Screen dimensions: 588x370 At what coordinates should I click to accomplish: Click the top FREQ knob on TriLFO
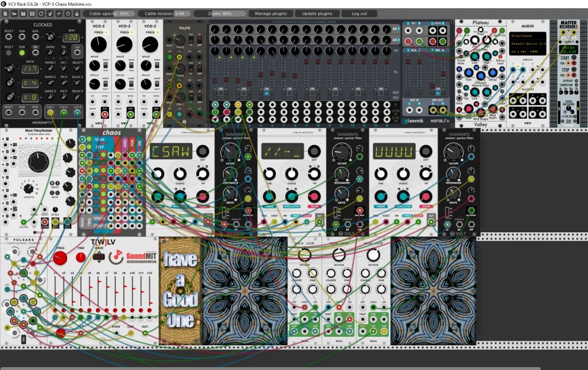180,40
